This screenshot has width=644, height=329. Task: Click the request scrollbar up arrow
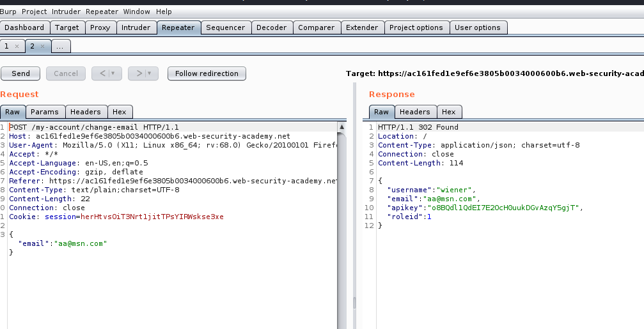tap(342, 126)
